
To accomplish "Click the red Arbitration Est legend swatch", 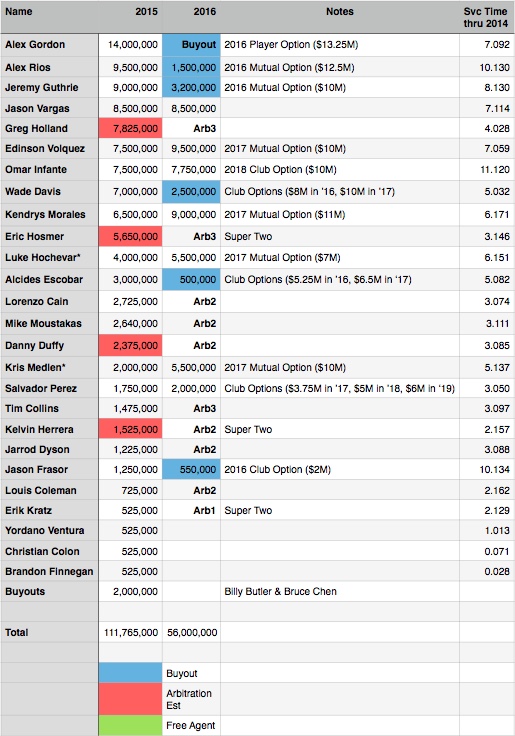I will [x=131, y=699].
